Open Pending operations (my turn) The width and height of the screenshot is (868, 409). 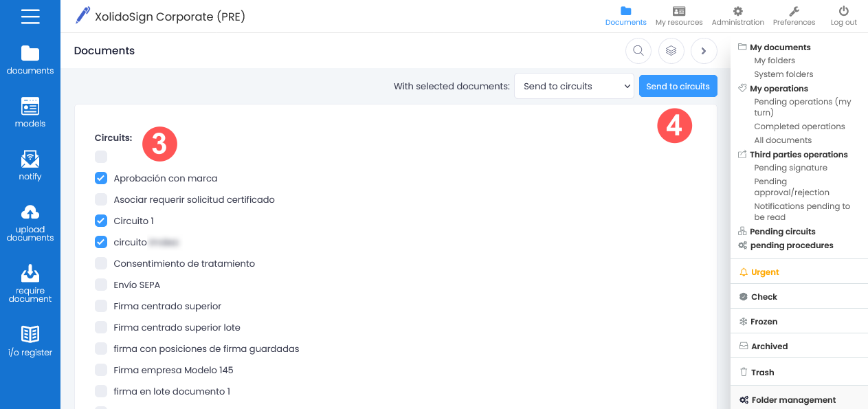803,107
